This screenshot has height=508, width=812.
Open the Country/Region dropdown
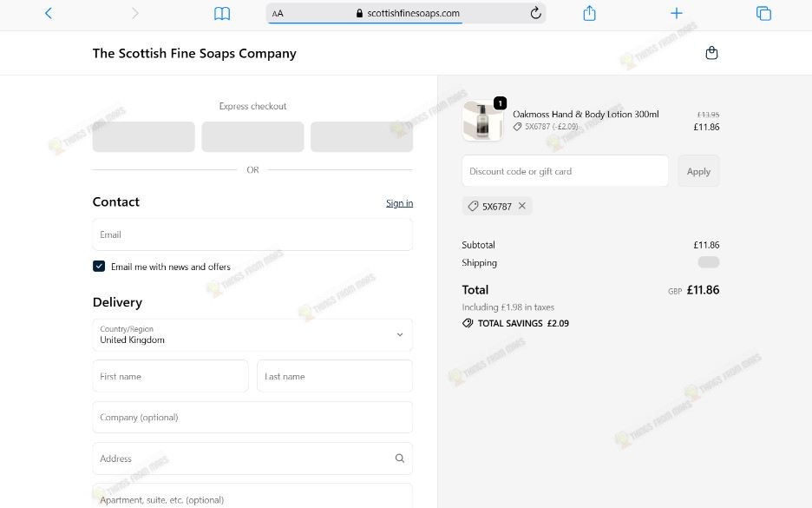tap(252, 335)
